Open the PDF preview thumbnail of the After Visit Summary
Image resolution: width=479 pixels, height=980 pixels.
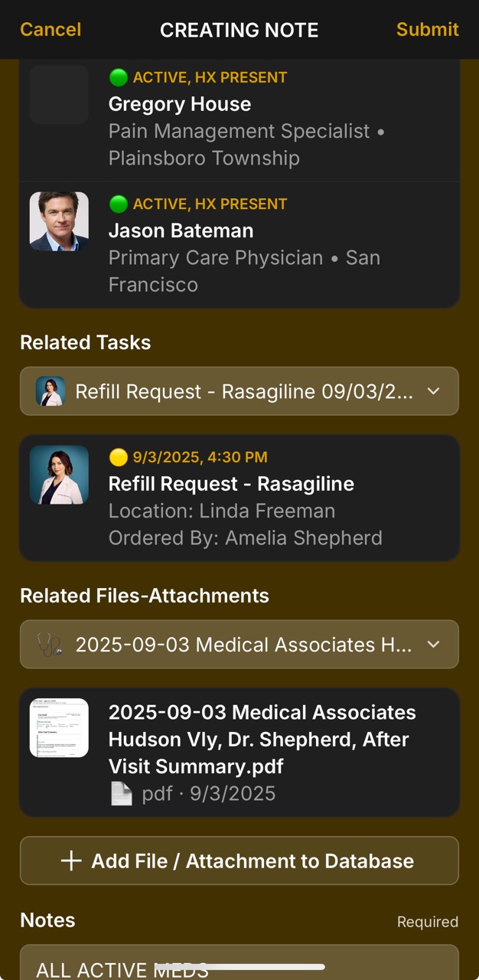(59, 727)
